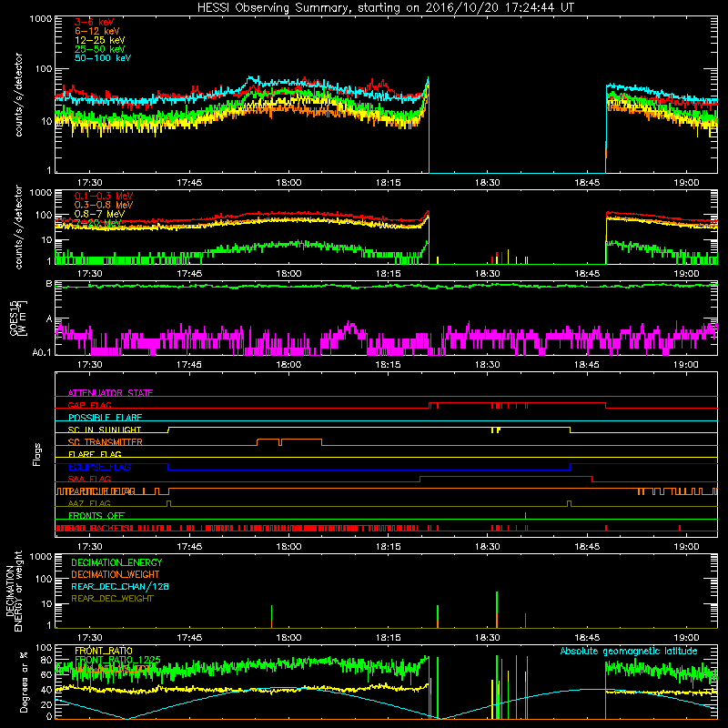
Task: Click the yellow 12-25 keV legend label
Action: (100, 40)
